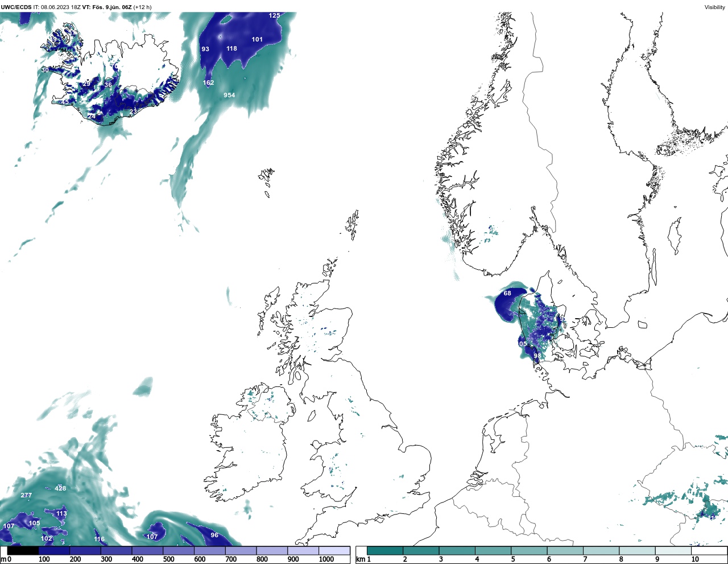Click the 6–7 km legend swatch
This screenshot has height=564, width=728.
pyautogui.click(x=565, y=551)
